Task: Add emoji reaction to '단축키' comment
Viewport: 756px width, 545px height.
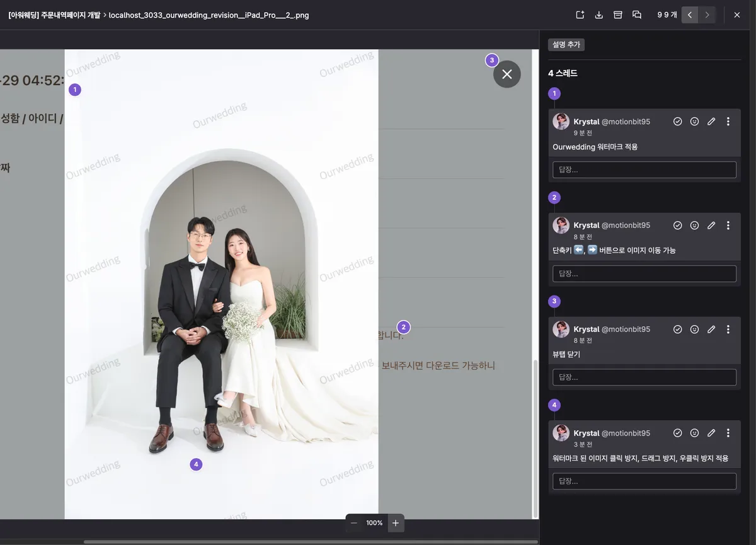Action: tap(694, 225)
